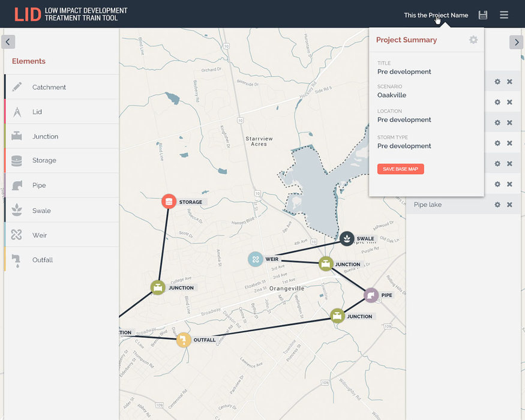The image size is (525, 420).
Task: Select the Pipe element in sidebar
Action: click(x=38, y=185)
